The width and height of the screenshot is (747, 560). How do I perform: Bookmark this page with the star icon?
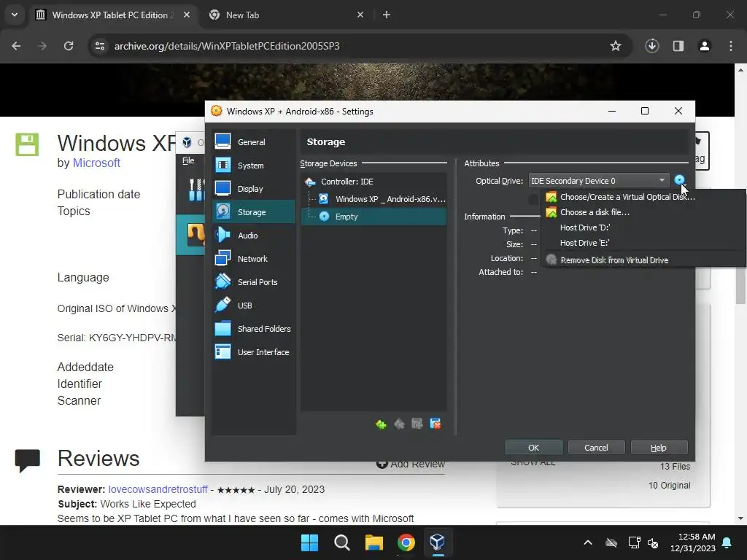click(x=616, y=46)
